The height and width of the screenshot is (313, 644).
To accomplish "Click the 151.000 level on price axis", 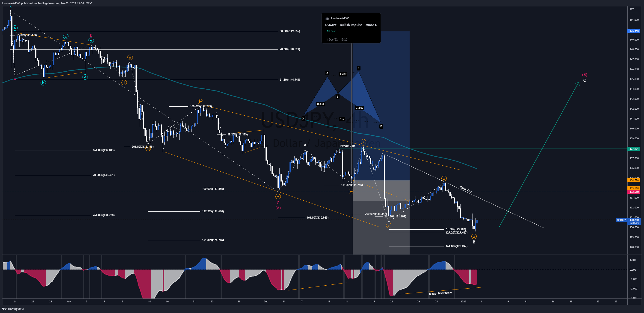I will pos(634,20).
